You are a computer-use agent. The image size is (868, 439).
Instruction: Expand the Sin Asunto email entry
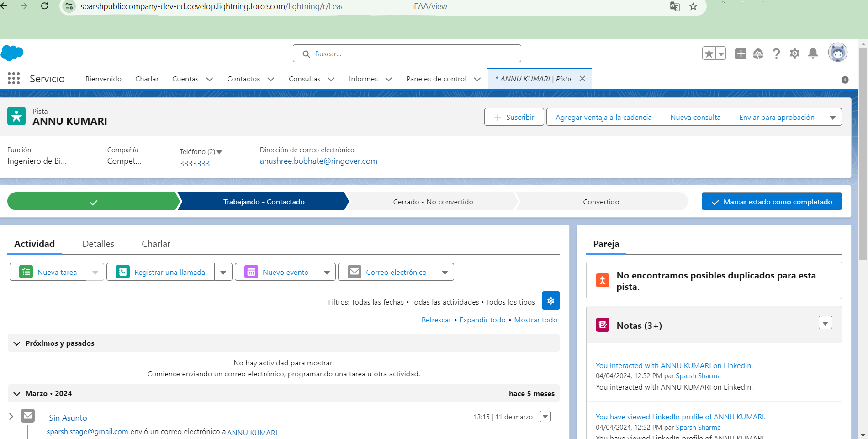(x=11, y=416)
